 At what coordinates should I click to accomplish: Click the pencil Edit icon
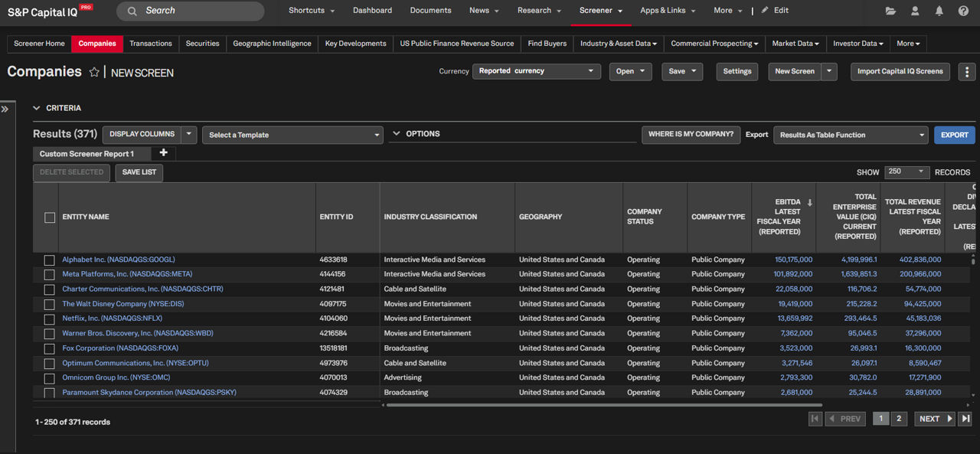coord(765,11)
